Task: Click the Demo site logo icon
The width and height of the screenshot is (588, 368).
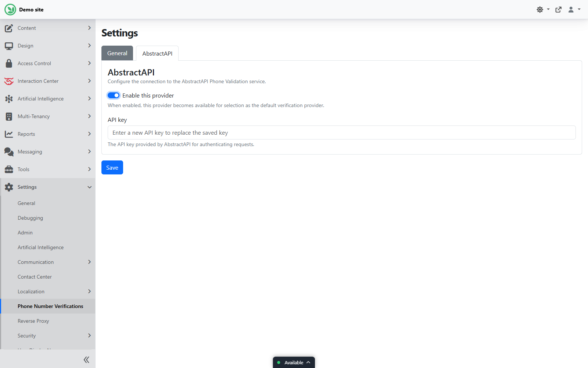Action: [x=10, y=10]
